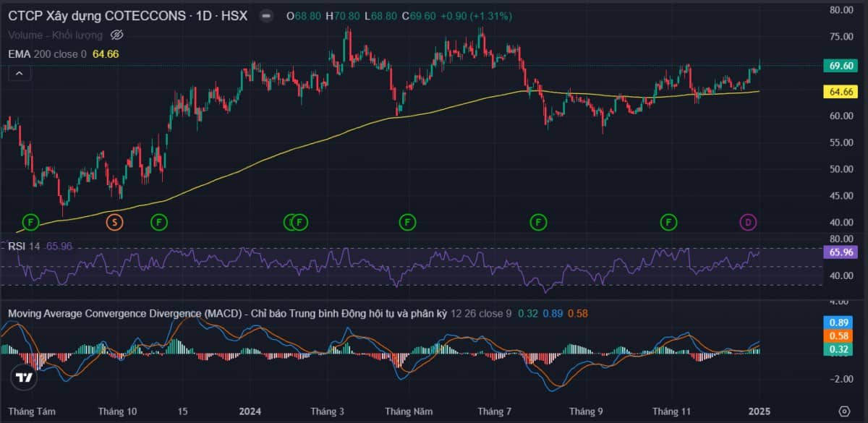The height and width of the screenshot is (423, 868).
Task: Click the green F event marker near Tháng Tám
Action: click(x=31, y=221)
